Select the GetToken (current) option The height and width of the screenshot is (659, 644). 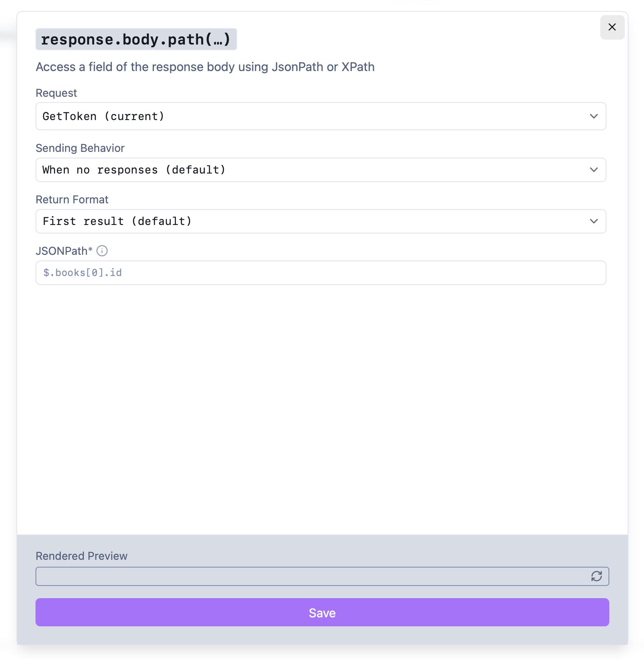pyautogui.click(x=104, y=116)
